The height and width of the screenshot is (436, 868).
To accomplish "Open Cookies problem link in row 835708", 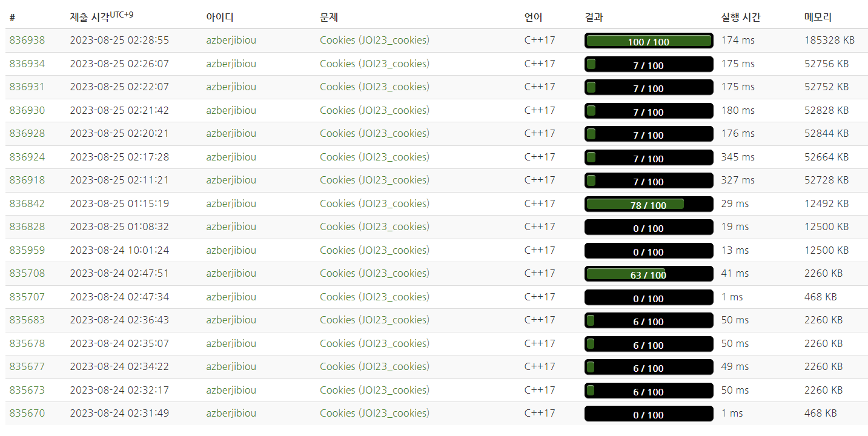I will (374, 273).
